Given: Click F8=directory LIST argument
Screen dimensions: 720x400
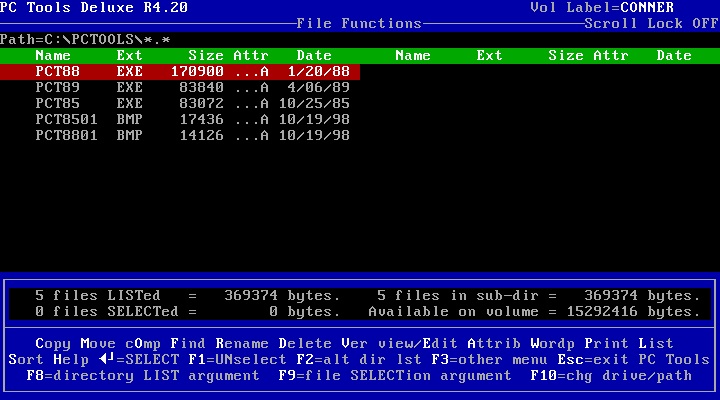Looking at the screenshot, I should (143, 375).
